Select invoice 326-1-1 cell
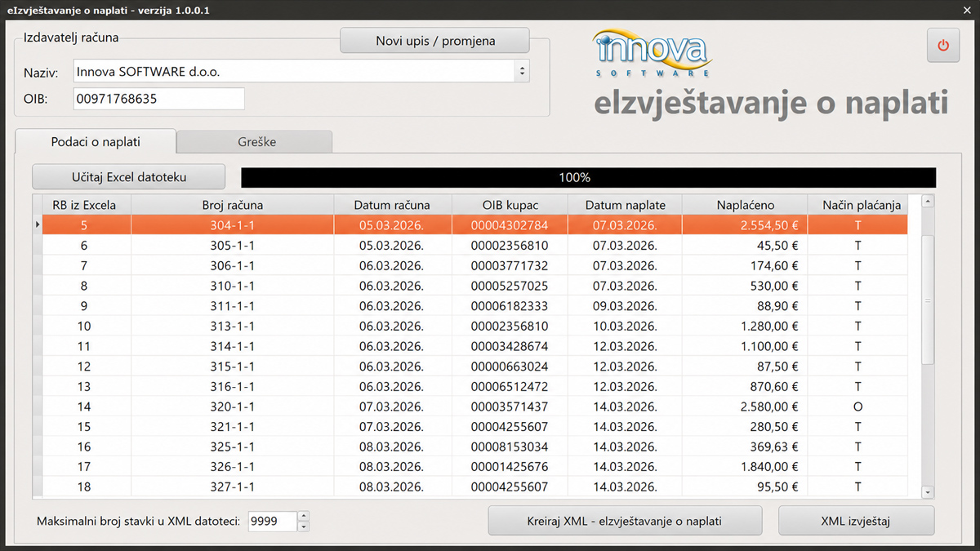This screenshot has height=551, width=980. pyautogui.click(x=233, y=467)
